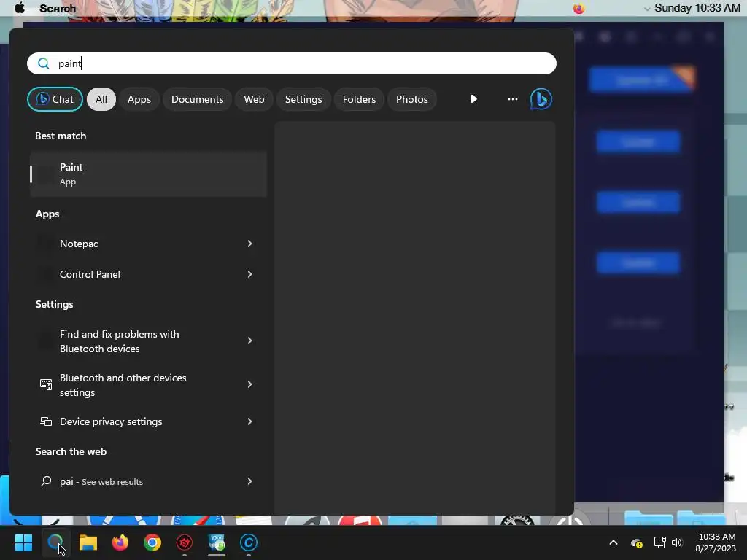This screenshot has width=747, height=560.
Task: Click the Firefox icon in top menu bar
Action: pyautogui.click(x=578, y=8)
